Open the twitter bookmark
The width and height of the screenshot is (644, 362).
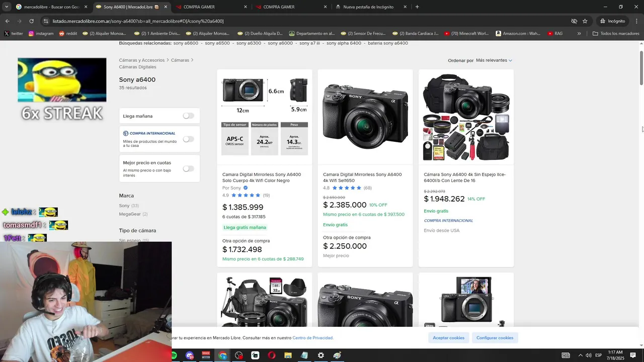14,34
